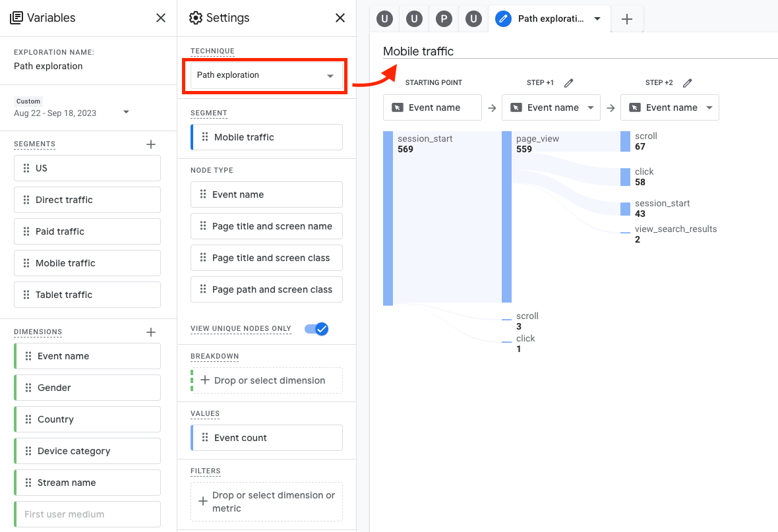The height and width of the screenshot is (532, 778).
Task: Click plus icon in Filters drop area
Action: 203,501
